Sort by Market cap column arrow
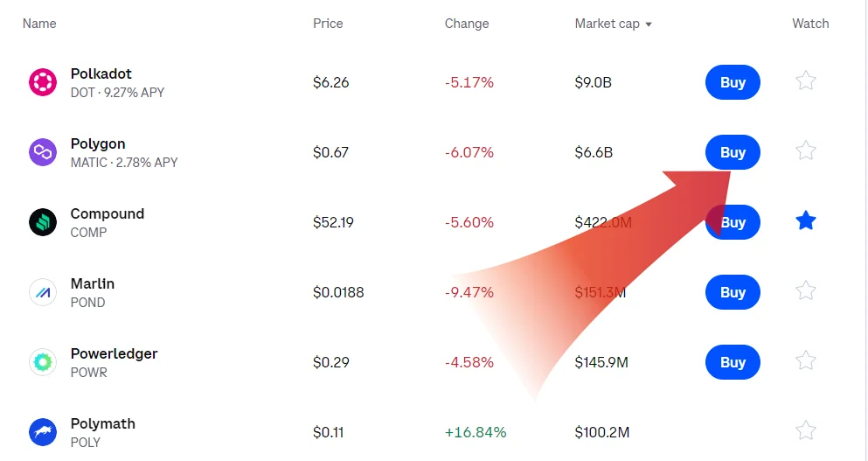 tap(649, 24)
